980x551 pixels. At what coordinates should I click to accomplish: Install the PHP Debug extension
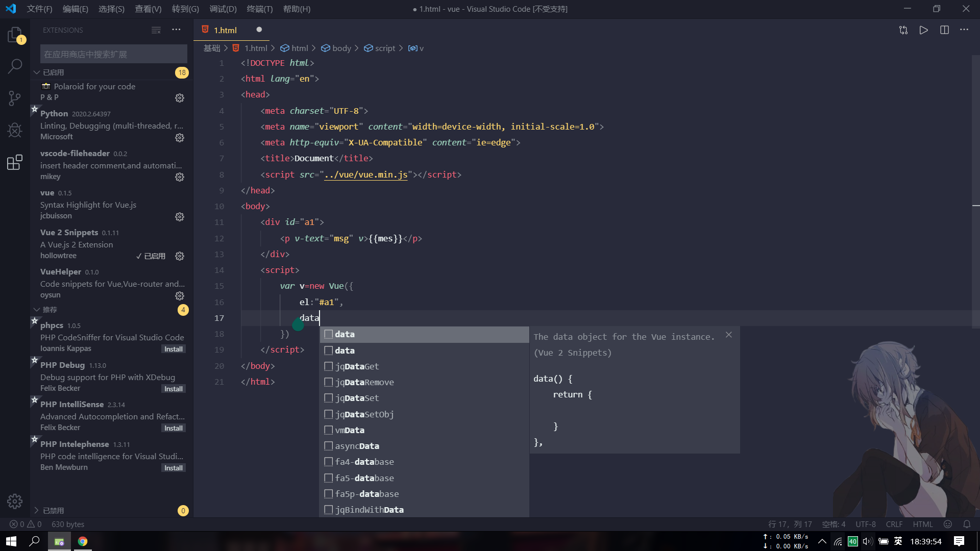[174, 389]
